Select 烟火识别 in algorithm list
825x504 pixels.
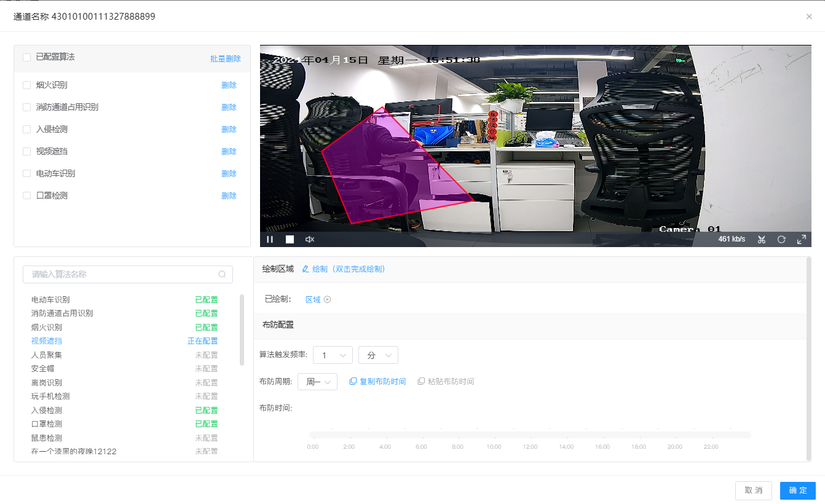(x=47, y=328)
